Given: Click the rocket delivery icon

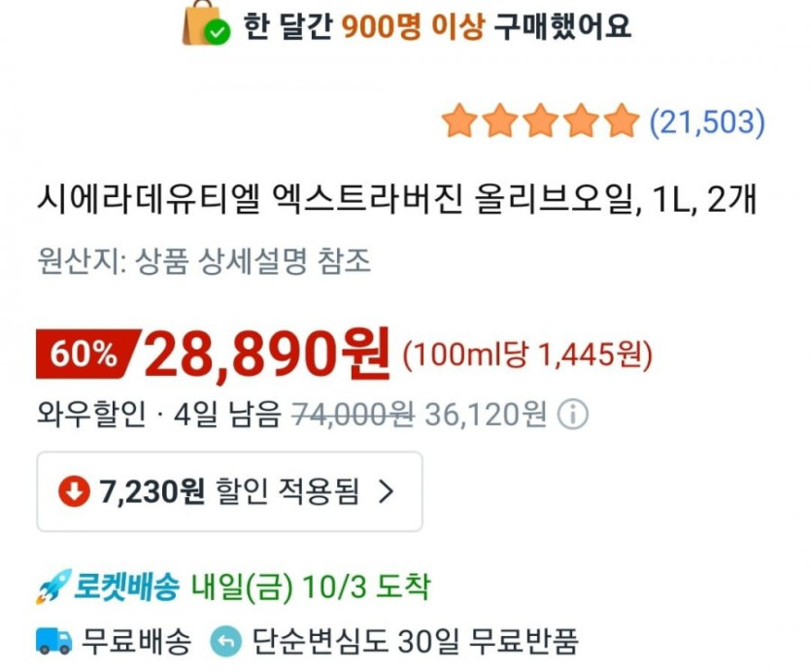Looking at the screenshot, I should [52, 587].
